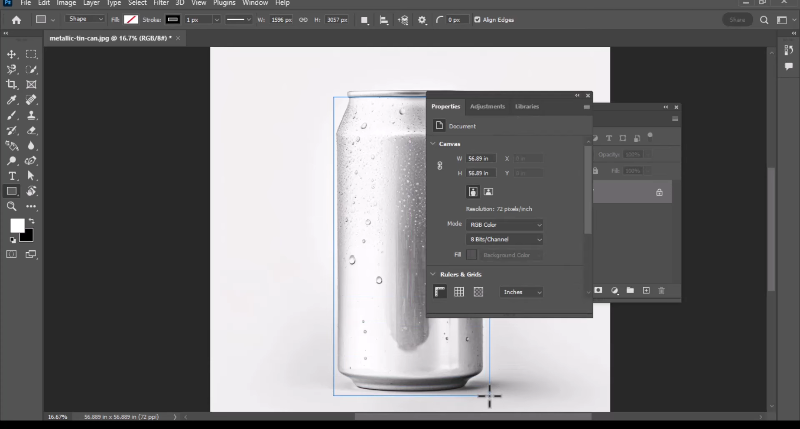Select the Zoom tool in toolbar
This screenshot has height=429, width=800.
12,206
